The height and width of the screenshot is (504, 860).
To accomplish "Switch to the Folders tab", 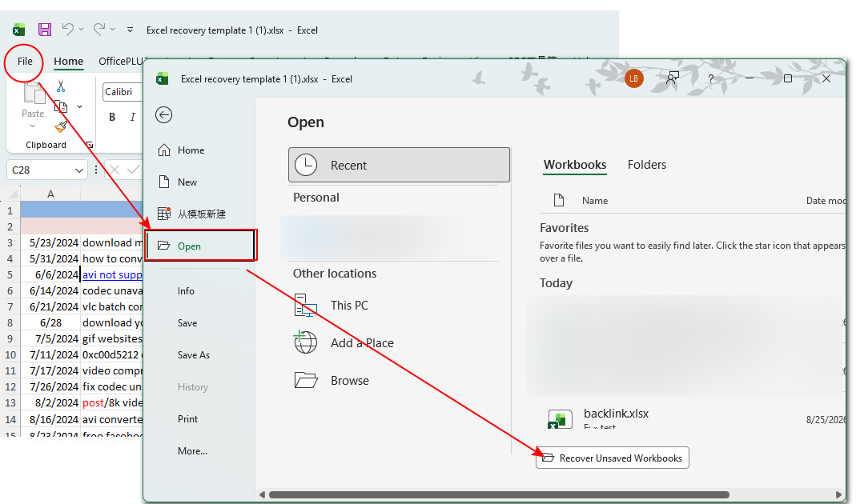I will point(647,165).
